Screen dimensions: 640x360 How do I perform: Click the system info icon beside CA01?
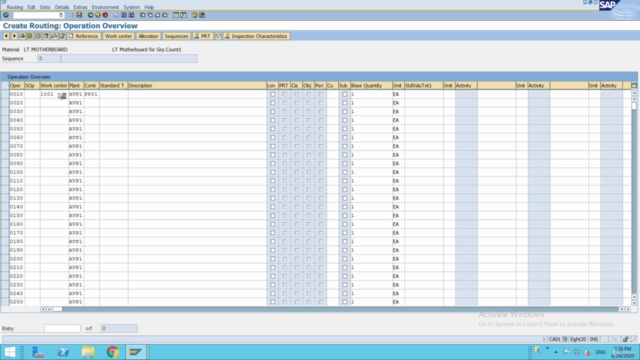565,339
